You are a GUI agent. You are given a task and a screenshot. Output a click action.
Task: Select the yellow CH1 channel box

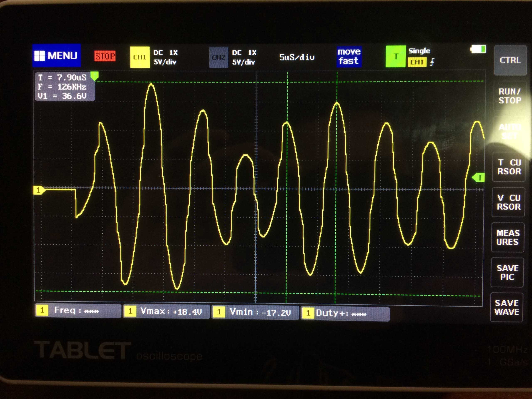(139, 57)
